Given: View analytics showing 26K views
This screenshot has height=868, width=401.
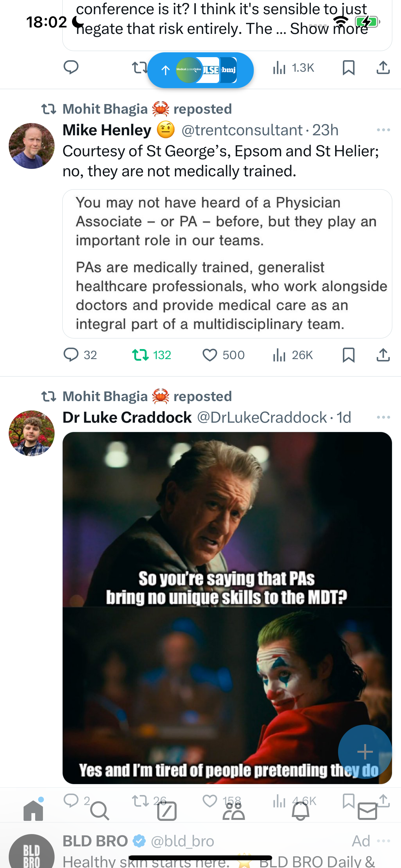Looking at the screenshot, I should [293, 355].
